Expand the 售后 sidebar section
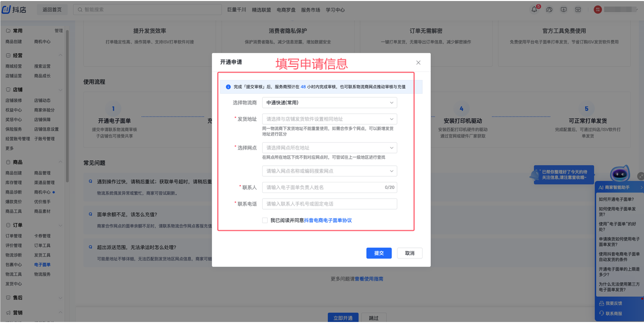 coord(60,298)
